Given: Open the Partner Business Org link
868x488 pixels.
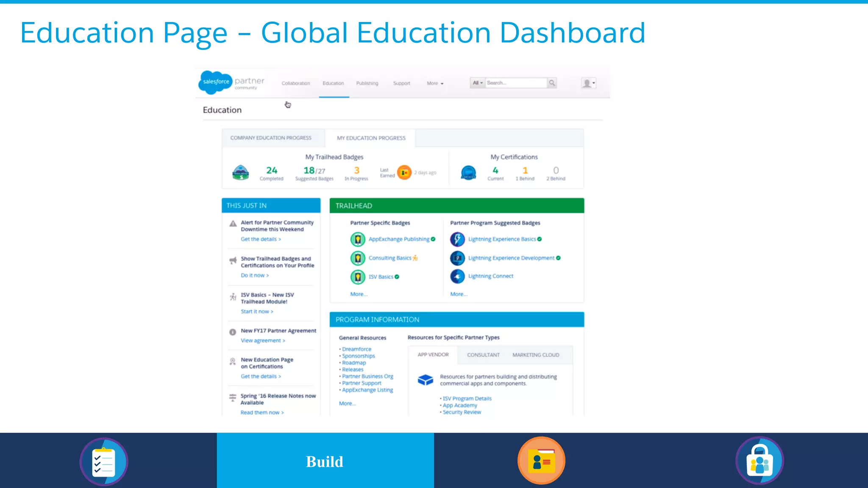Looking at the screenshot, I should (367, 377).
